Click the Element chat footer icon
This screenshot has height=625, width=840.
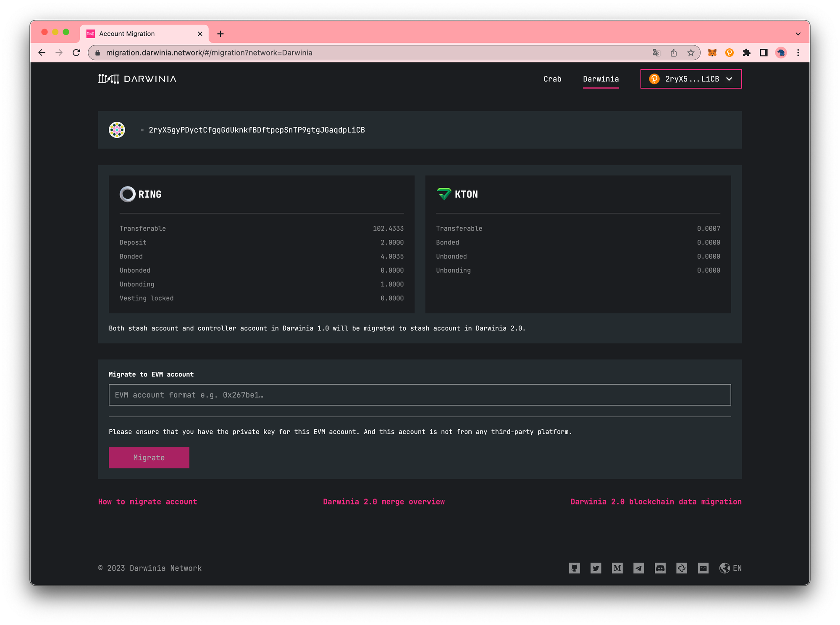(x=681, y=568)
